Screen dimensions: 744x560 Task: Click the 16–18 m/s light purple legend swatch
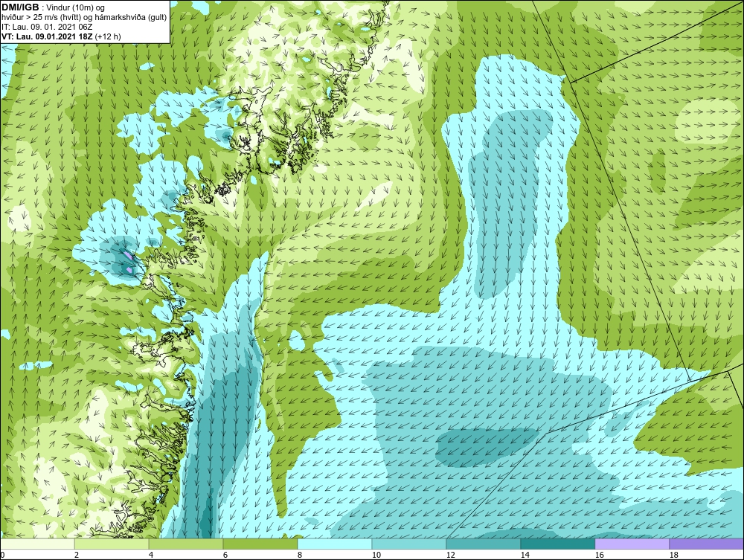pos(632,544)
